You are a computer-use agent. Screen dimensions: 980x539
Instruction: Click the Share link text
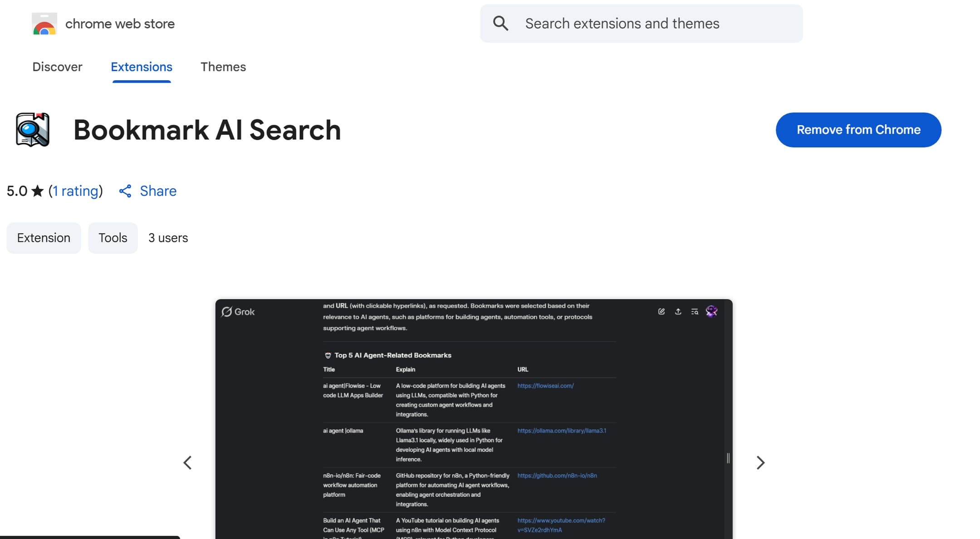click(158, 191)
